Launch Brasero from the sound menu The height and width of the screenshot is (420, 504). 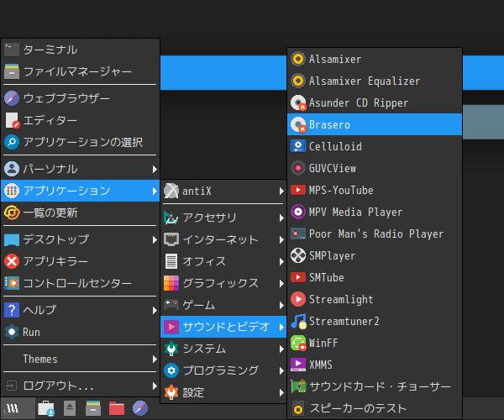click(375, 124)
